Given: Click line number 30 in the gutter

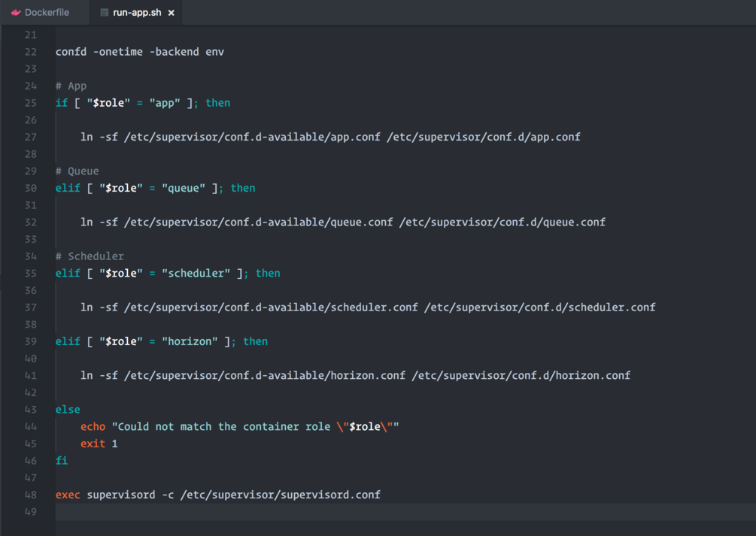Looking at the screenshot, I should tap(30, 188).
